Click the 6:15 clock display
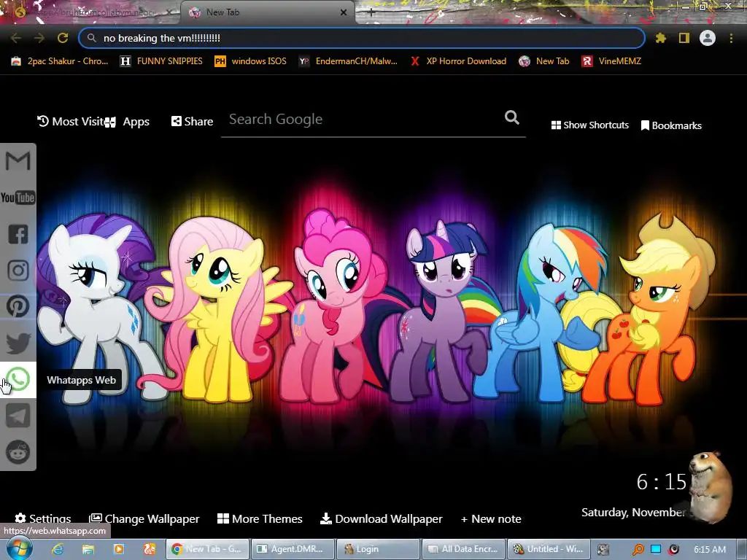 coord(661,482)
